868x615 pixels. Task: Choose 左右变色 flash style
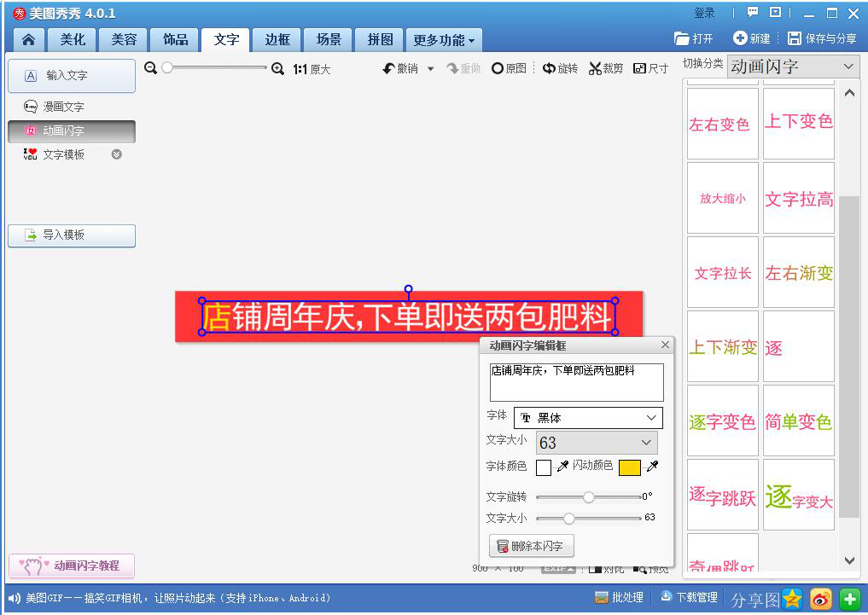point(722,124)
